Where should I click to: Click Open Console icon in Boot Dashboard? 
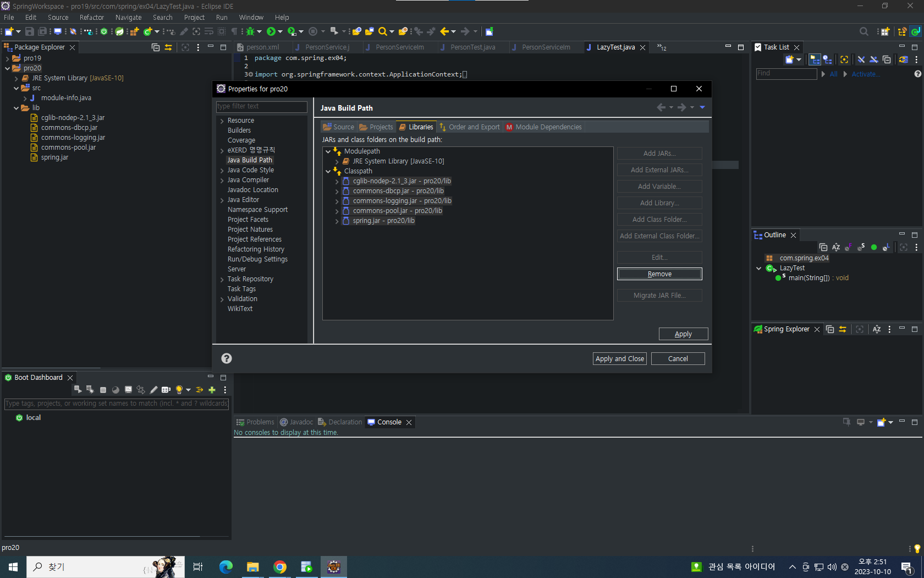click(128, 390)
